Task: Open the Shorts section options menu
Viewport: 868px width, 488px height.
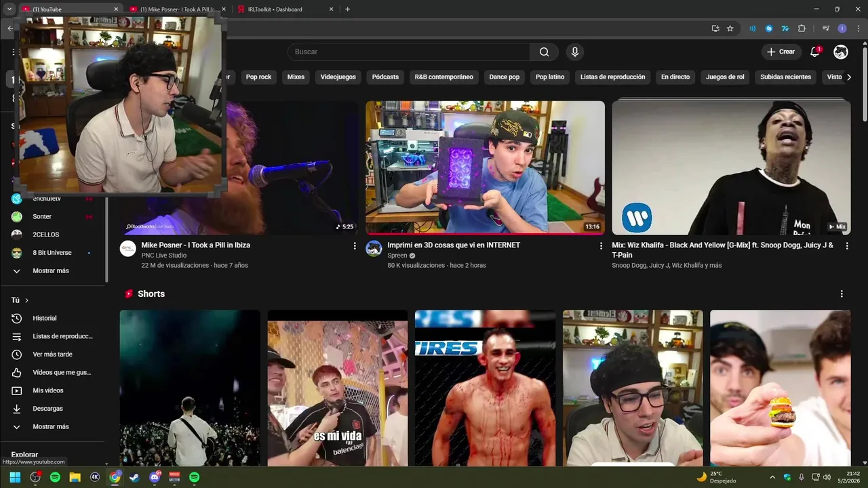Action: click(x=842, y=293)
